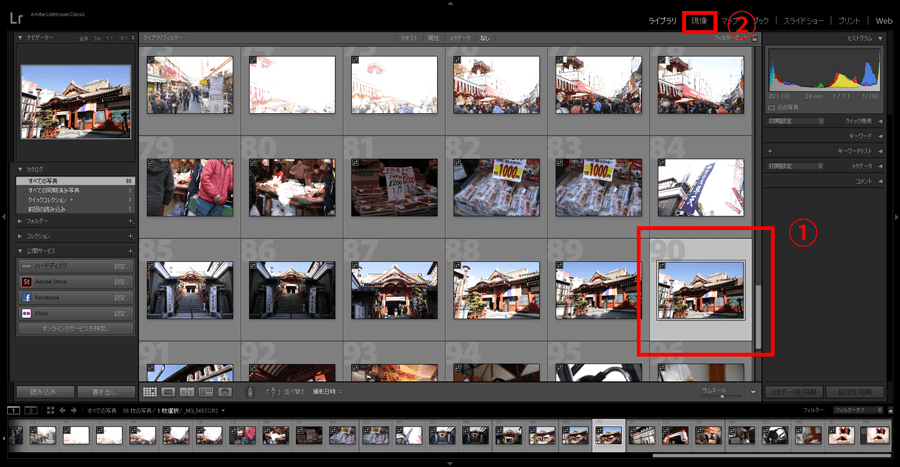Add keyword with キーワードリスト plus icon
This screenshot has height=467, width=900.
pos(770,151)
